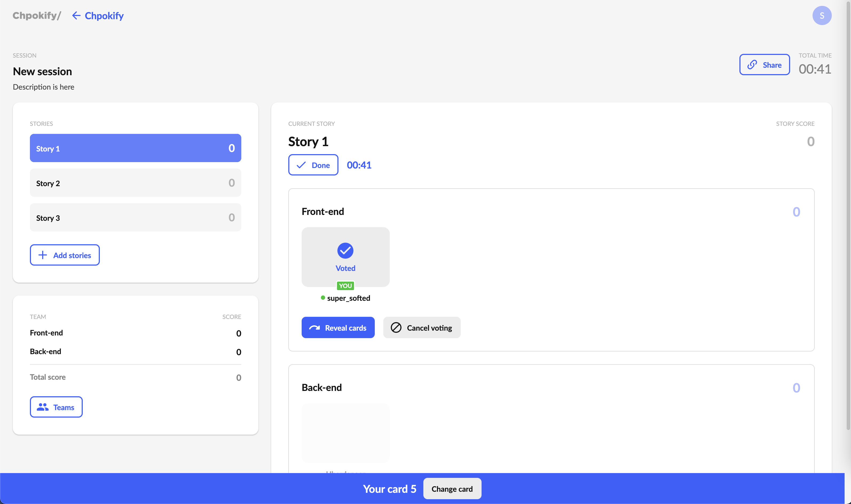Click the curved arrow icon on Reveal cards
Image resolution: width=851 pixels, height=504 pixels.
(x=314, y=328)
